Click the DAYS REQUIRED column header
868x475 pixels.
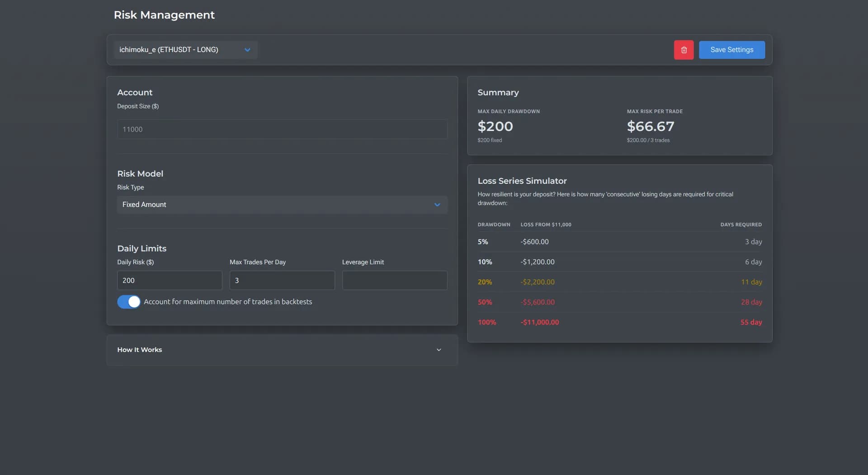[741, 224]
